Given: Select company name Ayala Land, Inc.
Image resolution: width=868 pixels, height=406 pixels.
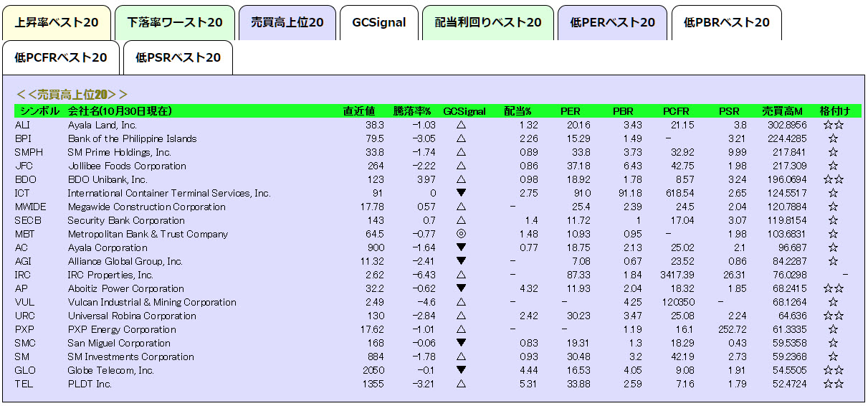Looking at the screenshot, I should click(102, 125).
